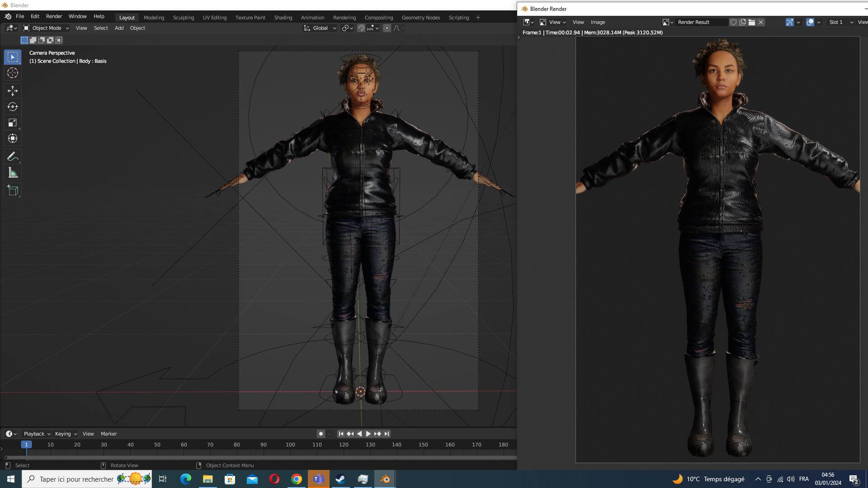Select the Add Cube tool
This screenshot has width=868, height=488.
13,191
